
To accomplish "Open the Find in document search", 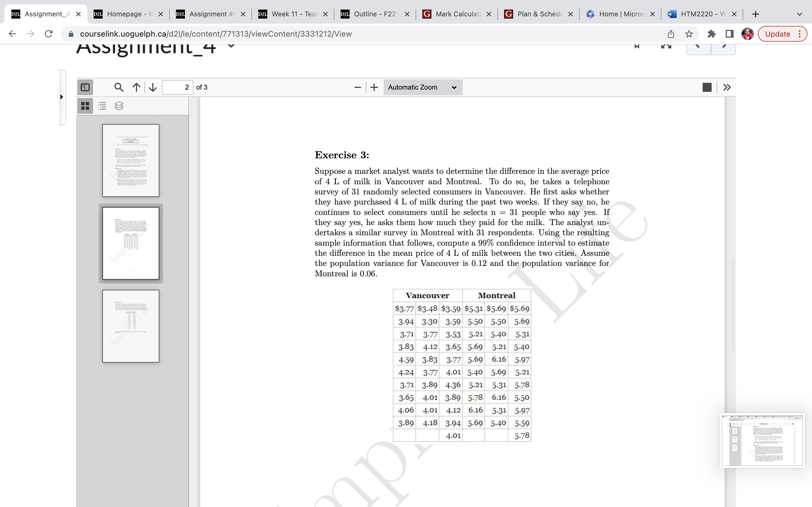I will click(x=118, y=87).
